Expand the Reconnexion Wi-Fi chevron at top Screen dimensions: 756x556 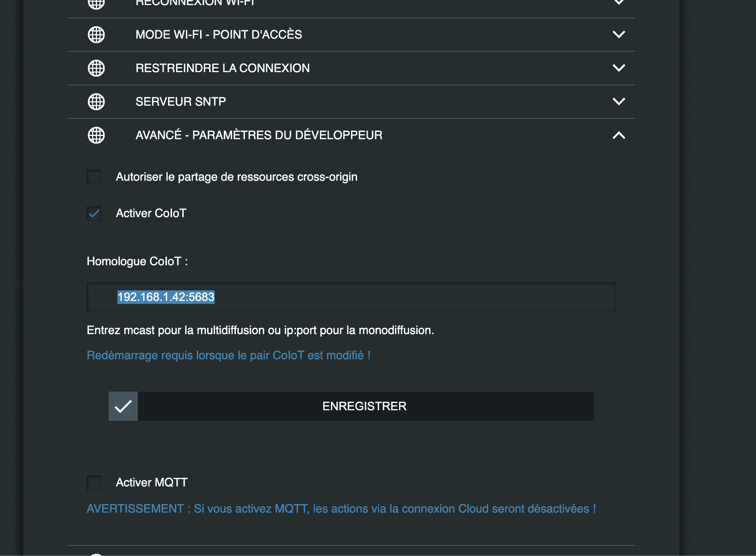(x=619, y=2)
